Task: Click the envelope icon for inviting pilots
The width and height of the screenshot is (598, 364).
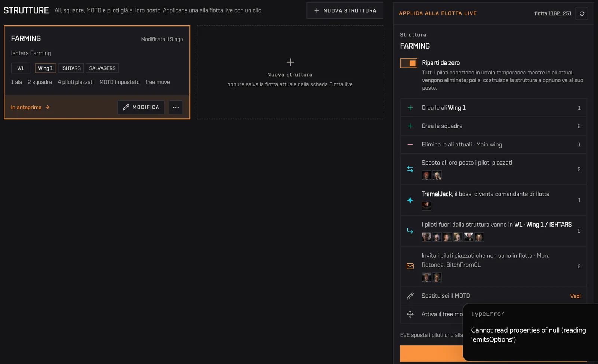Action: click(410, 266)
